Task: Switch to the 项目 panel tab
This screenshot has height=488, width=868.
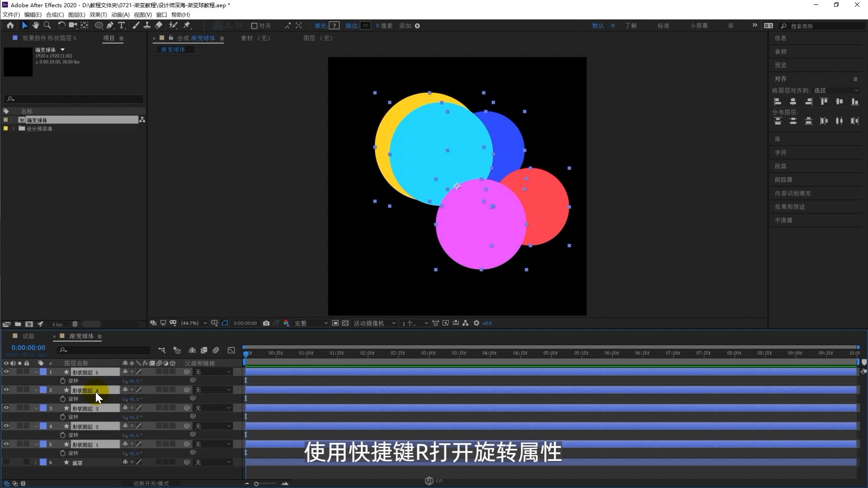Action: point(109,38)
